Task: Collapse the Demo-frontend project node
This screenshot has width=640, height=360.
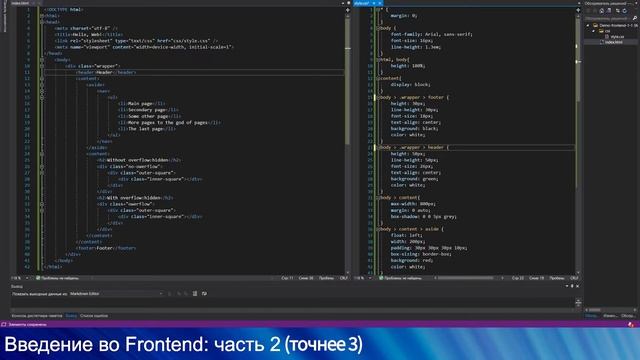Action: [x=588, y=25]
